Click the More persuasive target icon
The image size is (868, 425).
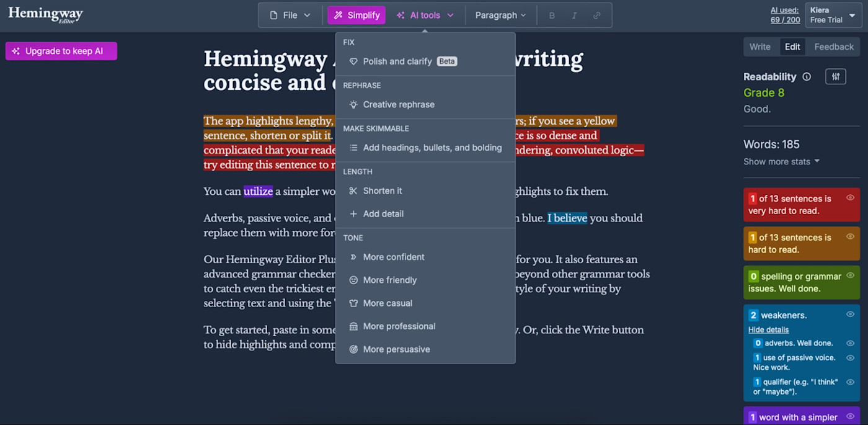pos(353,349)
